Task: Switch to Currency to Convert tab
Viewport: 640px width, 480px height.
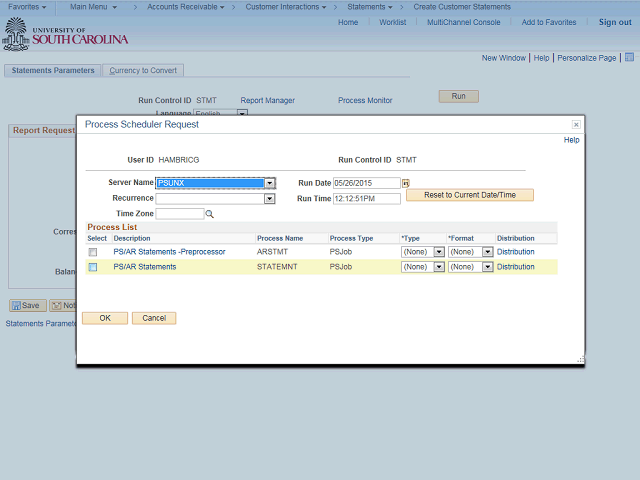Action: [142, 71]
